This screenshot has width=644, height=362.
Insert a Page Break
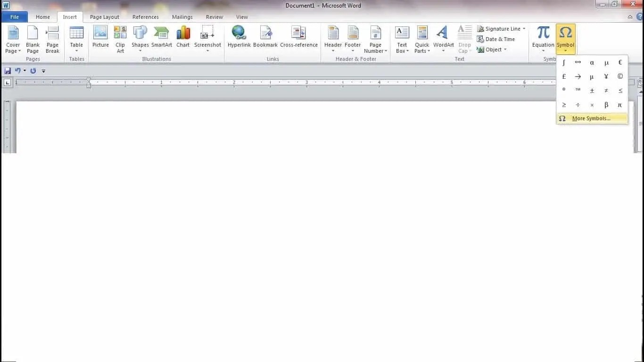52,40
